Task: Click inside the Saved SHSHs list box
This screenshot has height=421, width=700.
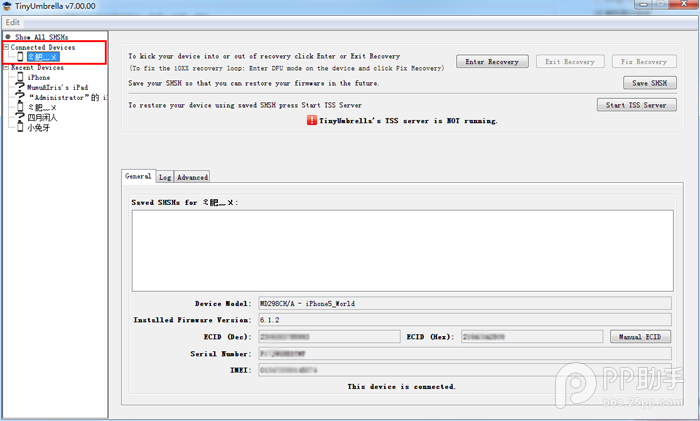Action: [x=402, y=251]
